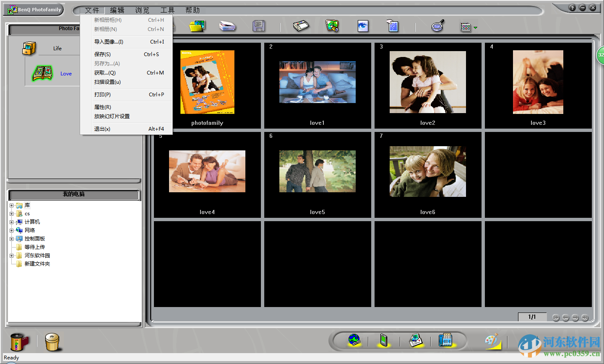This screenshot has width=604, height=364.
Task: Open the image editing palette toolbar icon
Action: click(331, 26)
